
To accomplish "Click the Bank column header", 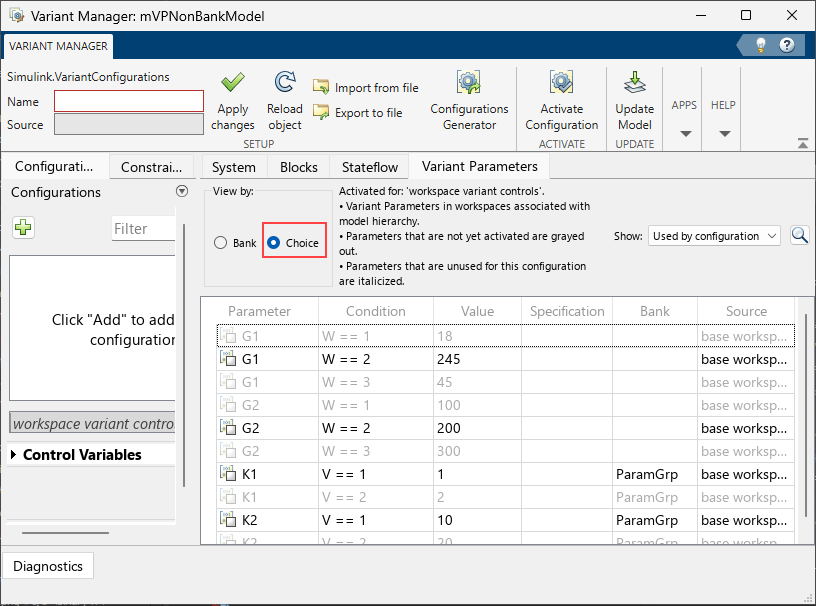I will pyautogui.click(x=655, y=311).
